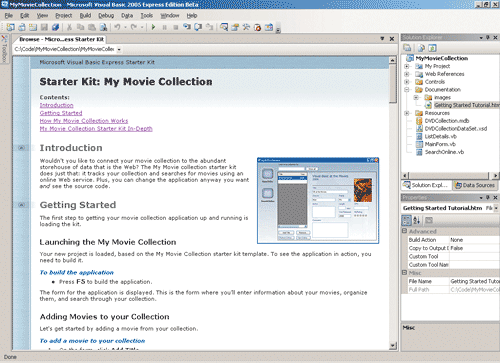500x363 pixels.
Task: Open the Properties object selector dropdown
Action: [x=496, y=208]
